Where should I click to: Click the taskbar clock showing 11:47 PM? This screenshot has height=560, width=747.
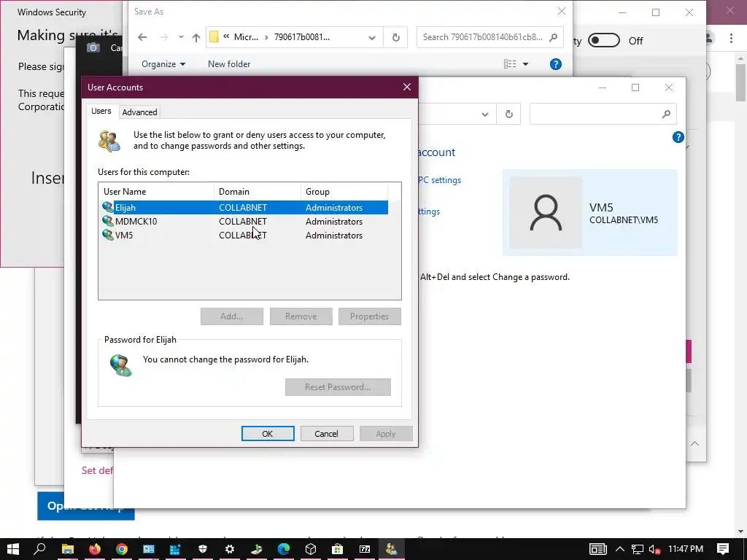coord(686,548)
